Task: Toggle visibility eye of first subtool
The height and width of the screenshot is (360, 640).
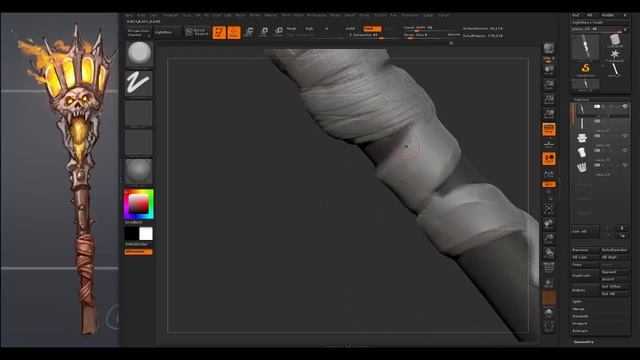Action: (x=625, y=107)
